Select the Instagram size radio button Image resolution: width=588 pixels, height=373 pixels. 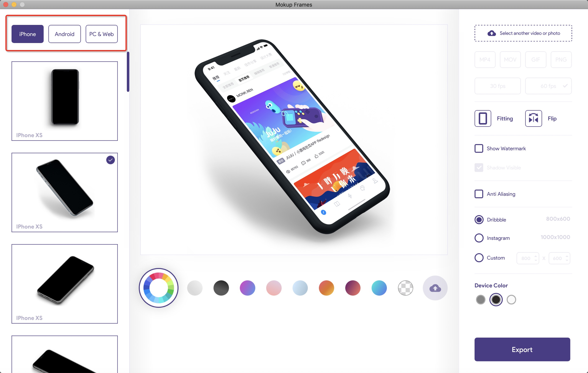pos(479,238)
